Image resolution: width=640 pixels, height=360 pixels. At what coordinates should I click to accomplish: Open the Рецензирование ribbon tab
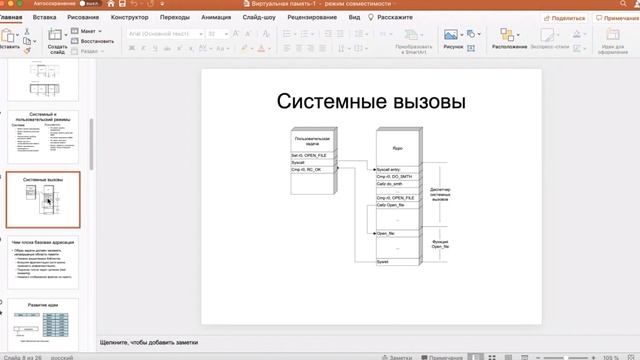pyautogui.click(x=312, y=18)
